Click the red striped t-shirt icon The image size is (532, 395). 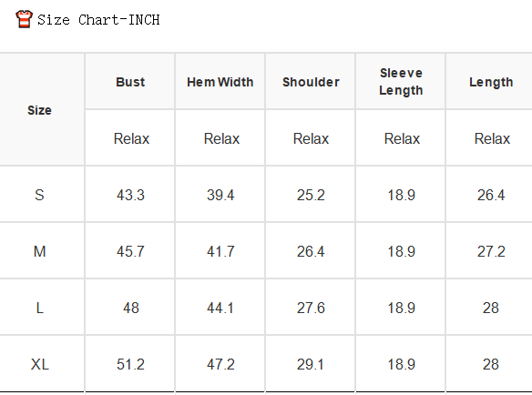[24, 19]
